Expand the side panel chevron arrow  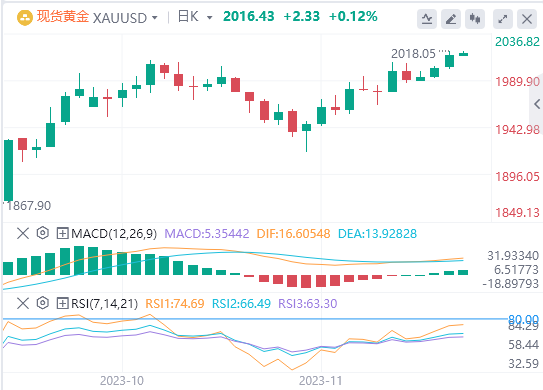537,104
